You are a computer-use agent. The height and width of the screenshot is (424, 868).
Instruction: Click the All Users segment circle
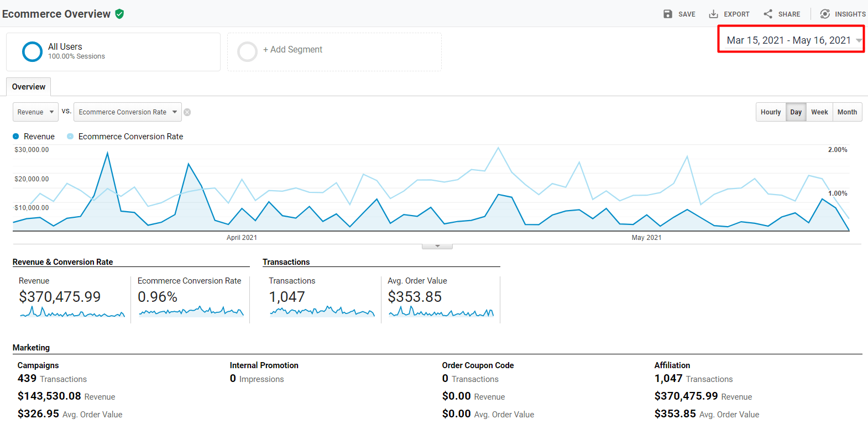pos(32,51)
